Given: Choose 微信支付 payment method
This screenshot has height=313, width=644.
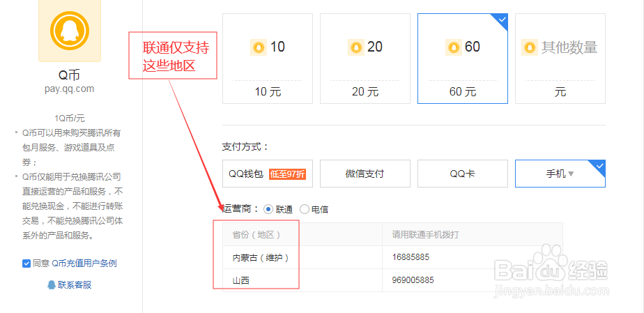Looking at the screenshot, I should [365, 174].
